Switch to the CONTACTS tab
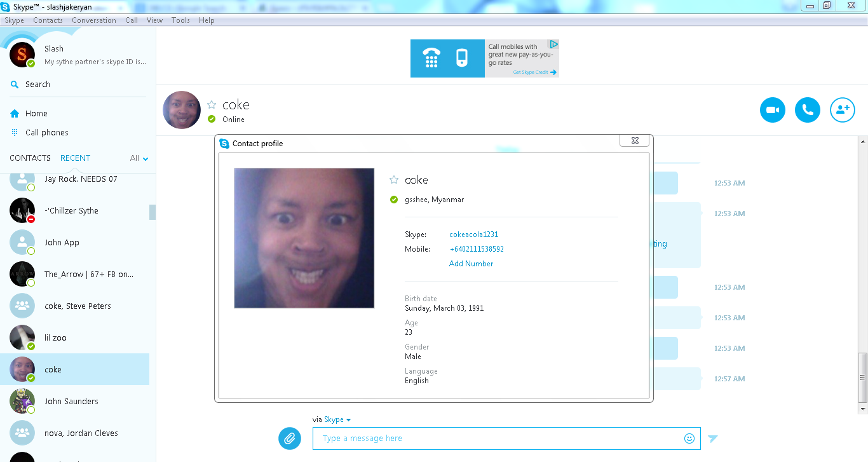Screen dimensions: 868x462 pos(30,158)
